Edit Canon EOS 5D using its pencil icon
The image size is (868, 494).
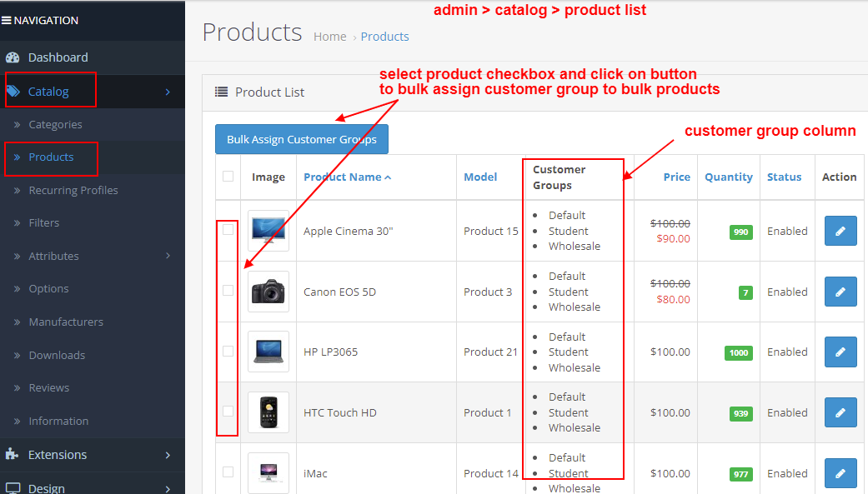(840, 292)
